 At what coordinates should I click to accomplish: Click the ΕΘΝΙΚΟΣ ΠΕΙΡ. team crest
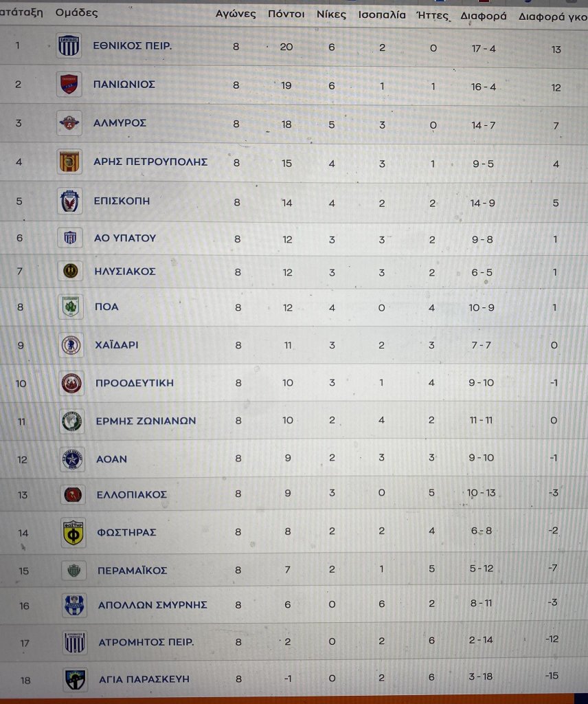(70, 46)
